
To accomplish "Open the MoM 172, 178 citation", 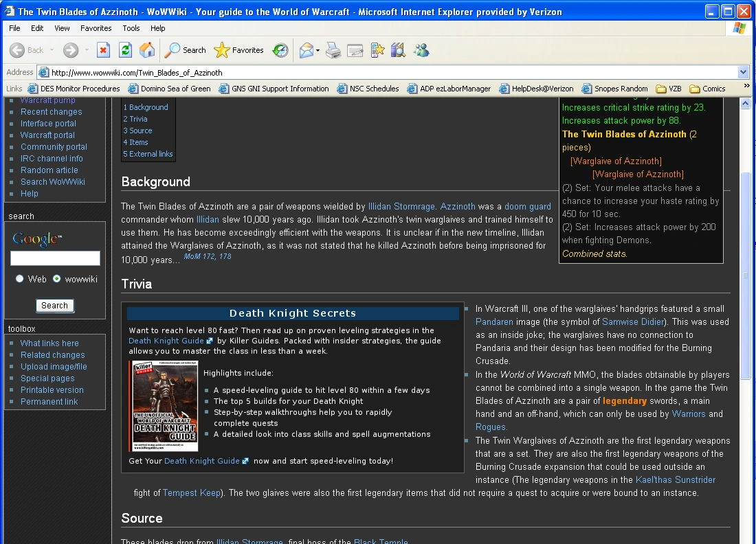I will pos(208,256).
